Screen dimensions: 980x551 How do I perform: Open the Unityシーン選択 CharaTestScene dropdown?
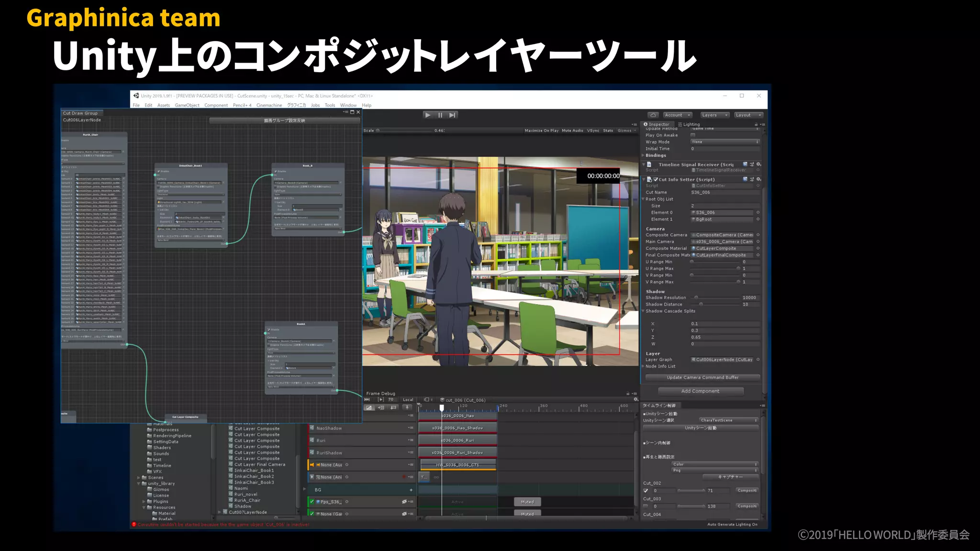point(729,420)
